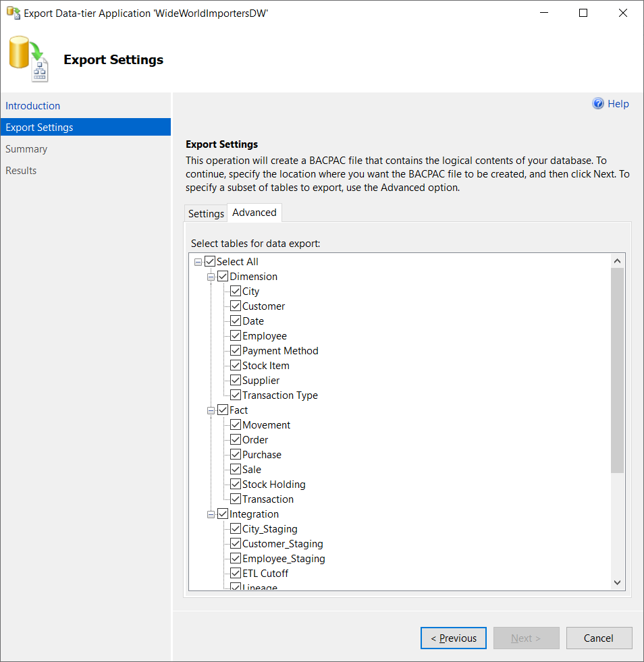644x662 pixels.
Task: Uncheck the ETL Cutoff checkbox
Action: click(236, 573)
